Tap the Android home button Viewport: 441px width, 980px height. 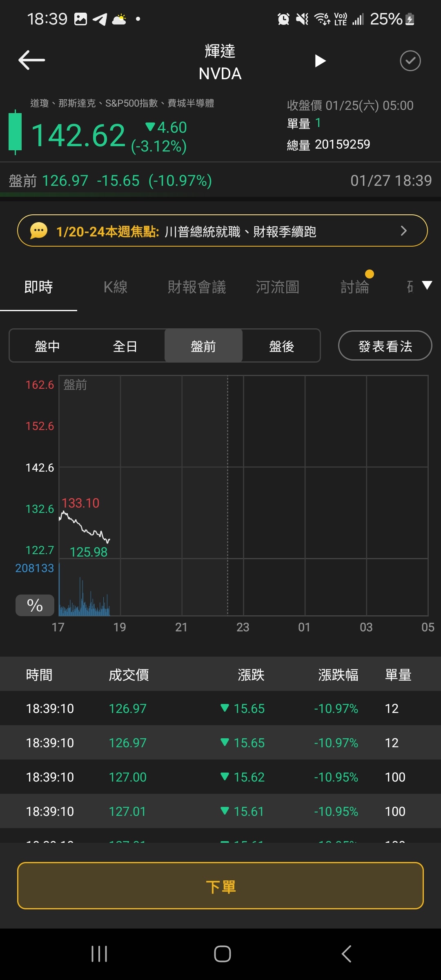click(x=223, y=954)
